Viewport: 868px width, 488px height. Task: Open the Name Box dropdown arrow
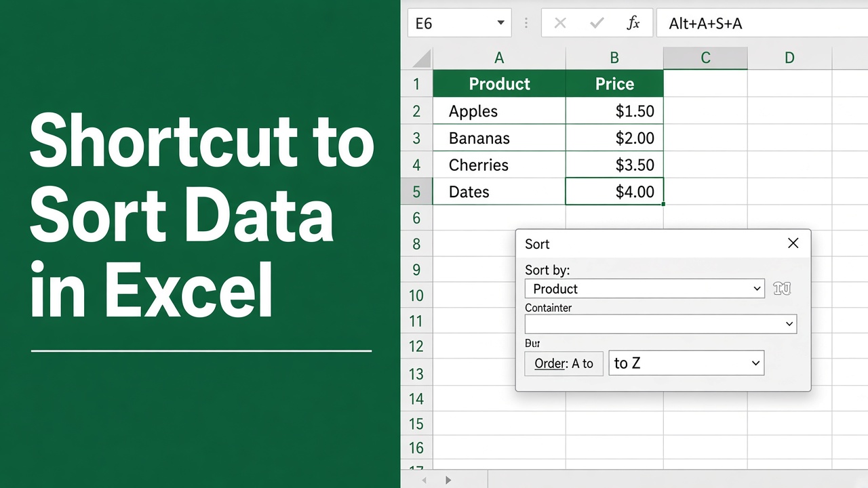(x=500, y=23)
